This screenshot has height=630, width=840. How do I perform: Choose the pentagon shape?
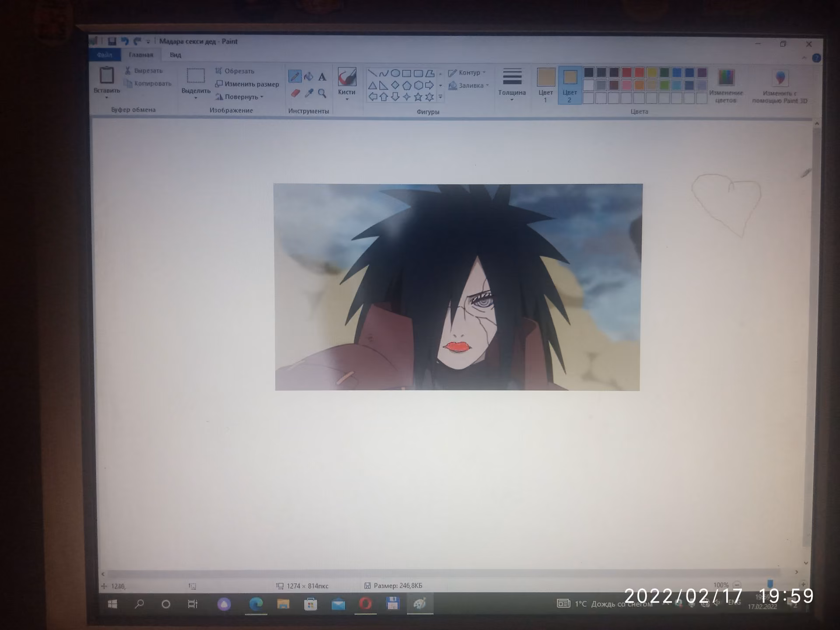(406, 85)
